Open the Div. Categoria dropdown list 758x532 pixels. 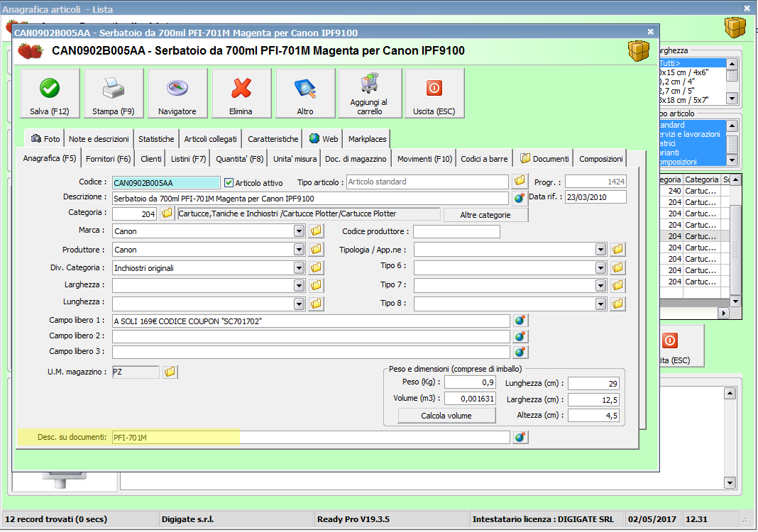pyautogui.click(x=299, y=268)
